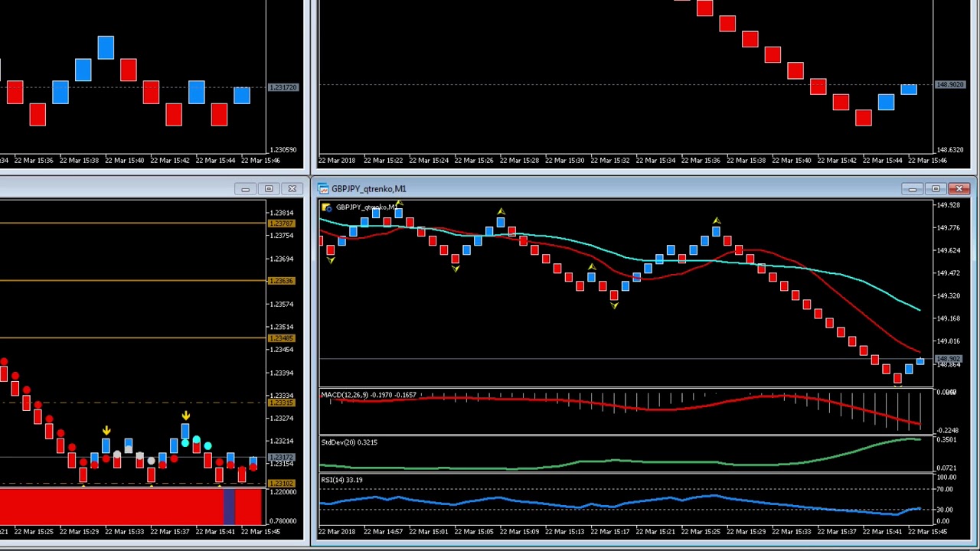Screen dimensions: 980x551
Task: Click the RSI 70.00 level label
Action: coord(944,489)
